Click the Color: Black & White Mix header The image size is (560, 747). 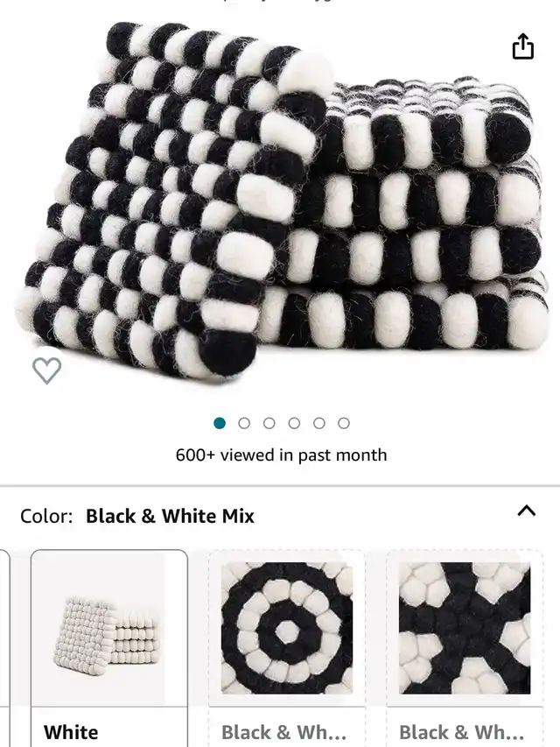point(137,516)
